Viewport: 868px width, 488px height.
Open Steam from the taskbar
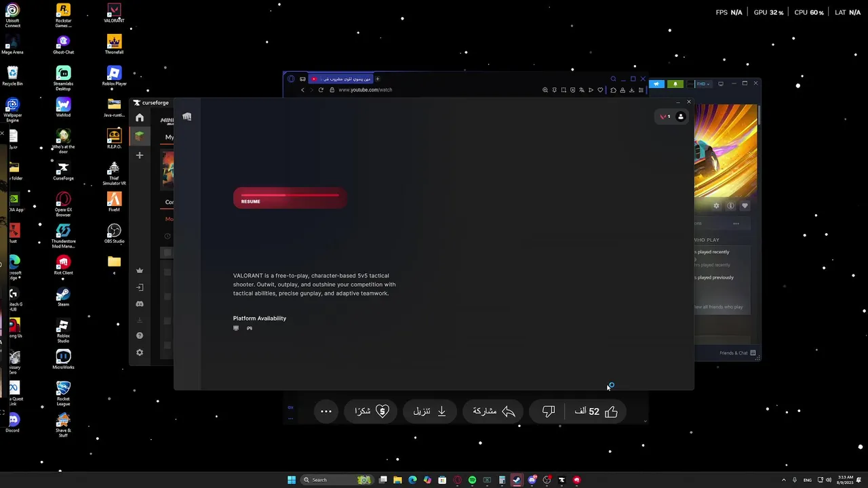(517, 480)
